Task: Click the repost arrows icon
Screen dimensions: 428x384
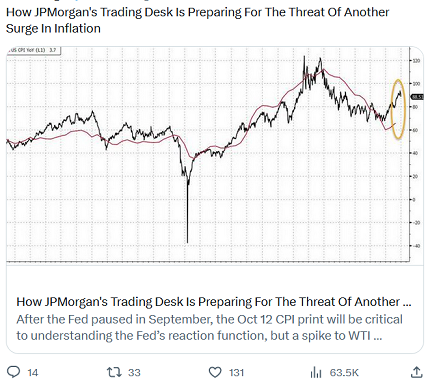Action: pos(114,372)
